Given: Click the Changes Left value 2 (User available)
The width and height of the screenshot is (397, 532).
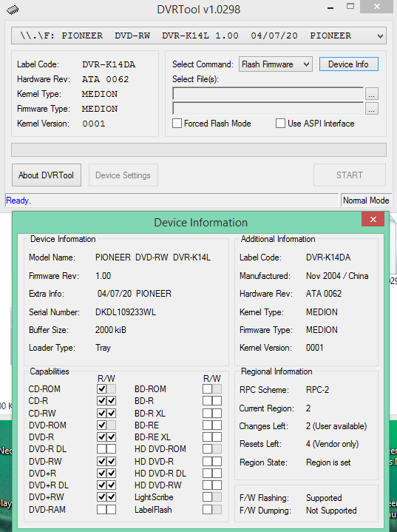Looking at the screenshot, I should 336,426.
